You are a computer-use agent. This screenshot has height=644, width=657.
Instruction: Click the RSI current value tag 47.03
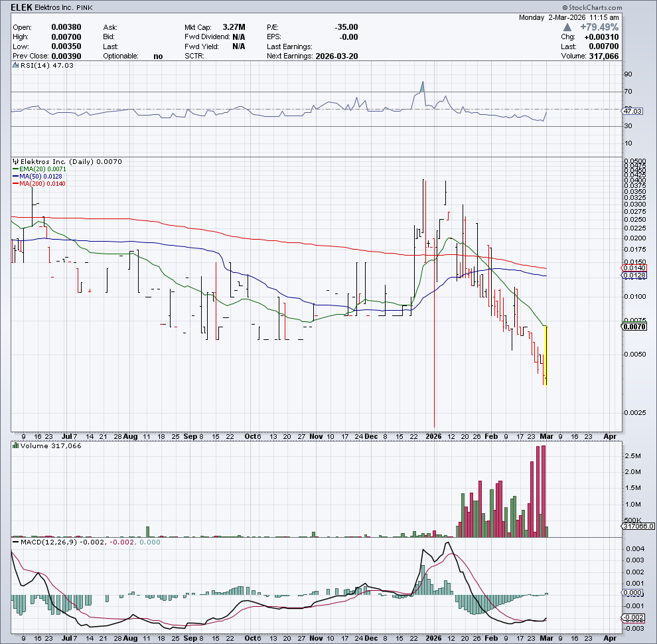point(632,111)
